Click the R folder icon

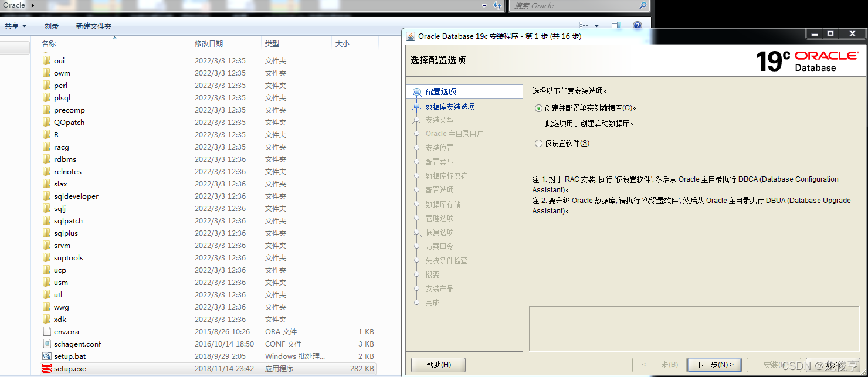[x=47, y=134]
